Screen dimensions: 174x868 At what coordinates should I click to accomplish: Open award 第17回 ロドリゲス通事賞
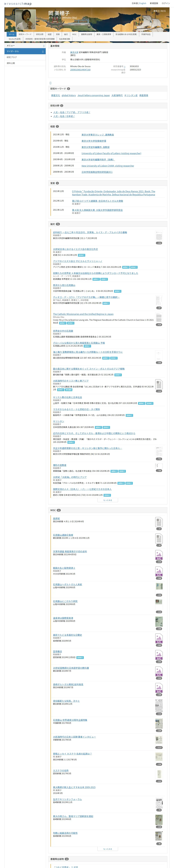pyautogui.click(x=97, y=201)
